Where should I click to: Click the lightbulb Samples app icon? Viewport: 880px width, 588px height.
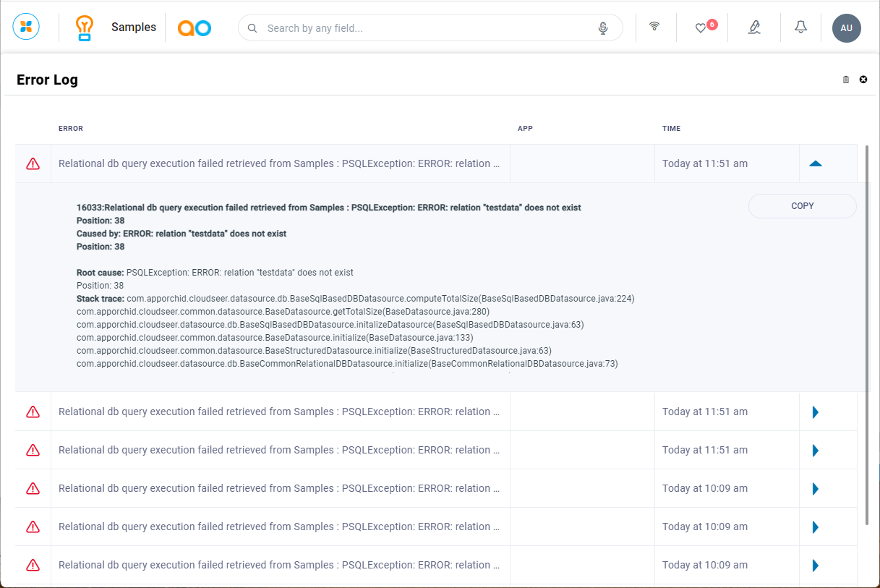[85, 27]
